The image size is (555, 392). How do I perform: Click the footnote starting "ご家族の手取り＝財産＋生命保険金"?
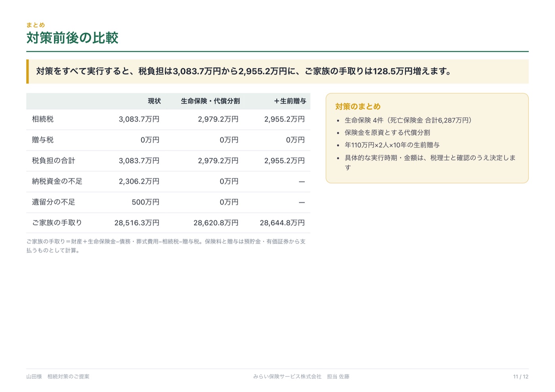pyautogui.click(x=166, y=246)
